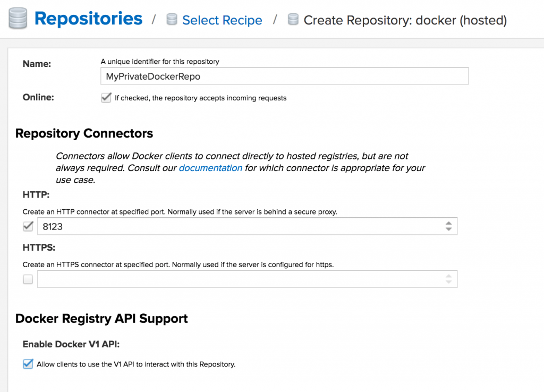Open the Repositories breadcrumb link
Image resolution: width=544 pixels, height=392 pixels.
click(88, 19)
